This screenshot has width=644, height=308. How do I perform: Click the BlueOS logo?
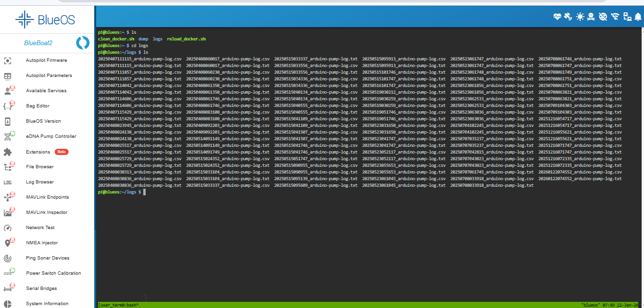click(x=45, y=19)
